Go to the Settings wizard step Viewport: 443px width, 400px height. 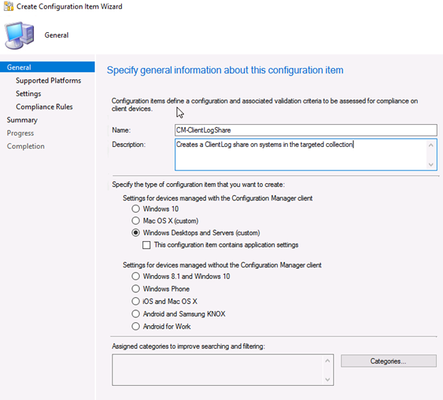tap(28, 94)
